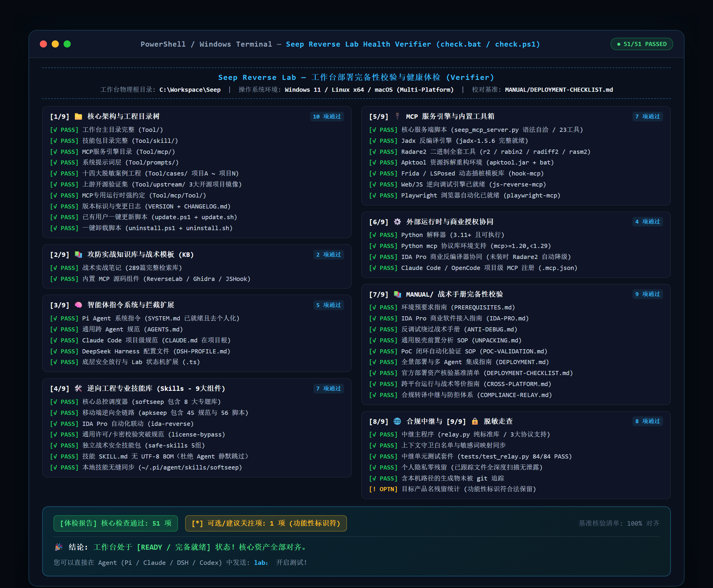The image size is (713, 588).
Task: Click the 5 项通过 badge
Action: [x=328, y=305]
